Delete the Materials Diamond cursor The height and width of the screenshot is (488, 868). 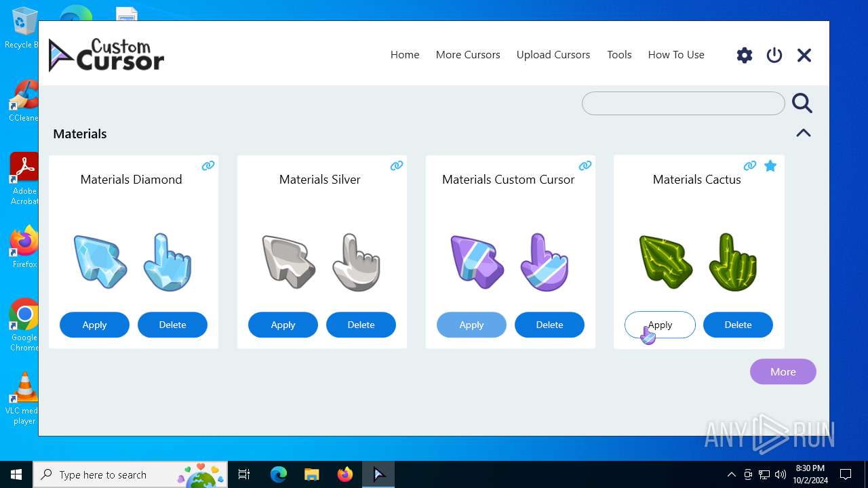172,325
